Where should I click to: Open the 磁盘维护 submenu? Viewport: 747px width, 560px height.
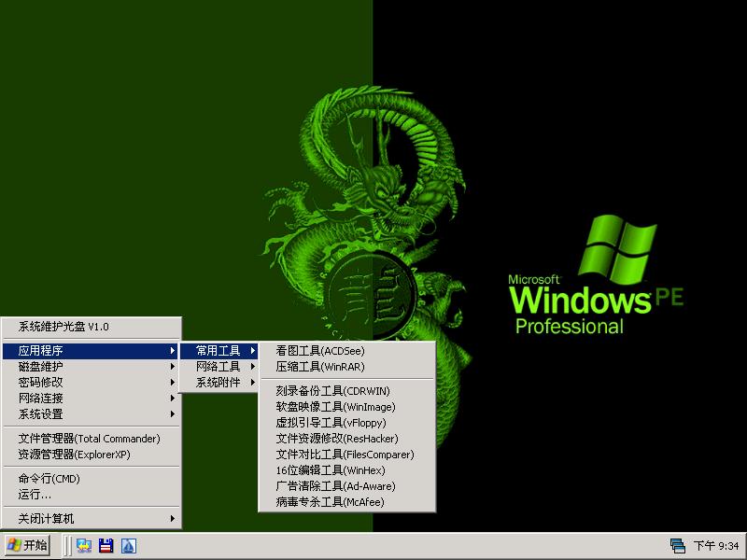[x=91, y=366]
